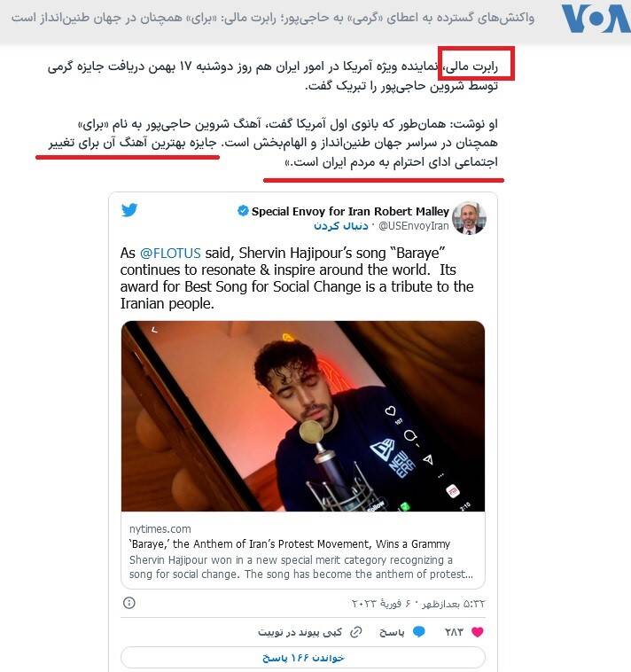631x672 pixels.
Task: Click the follow link next to handle
Action: coord(341,226)
